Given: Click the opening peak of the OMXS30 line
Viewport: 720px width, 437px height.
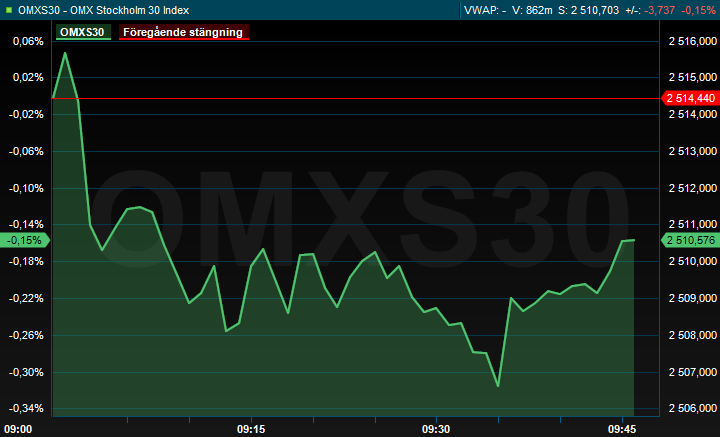Looking at the screenshot, I should 65,53.
